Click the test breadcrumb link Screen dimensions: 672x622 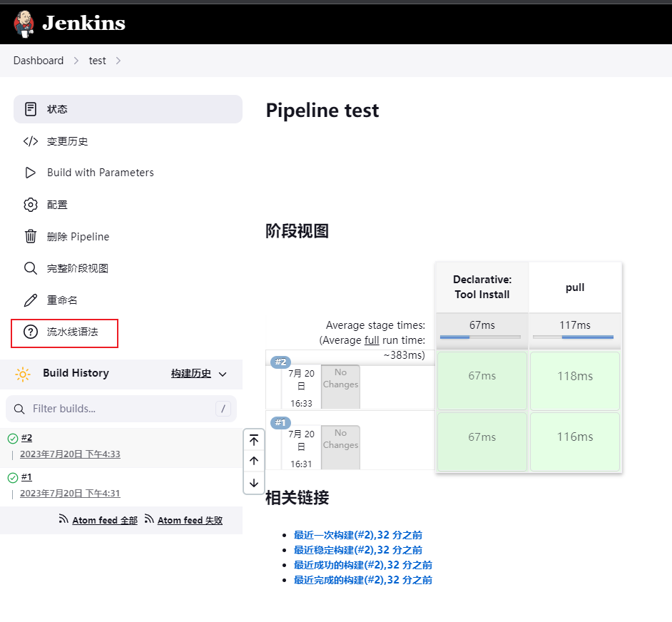(x=97, y=61)
